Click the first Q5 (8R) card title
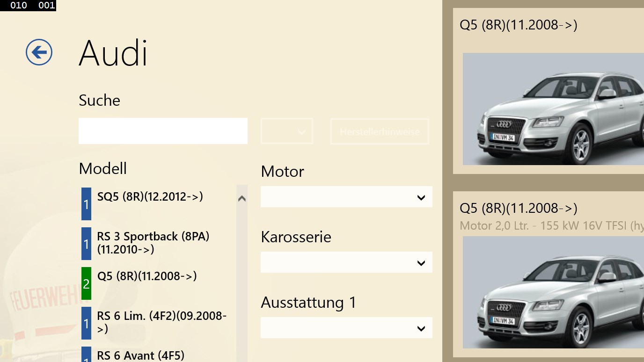The image size is (644, 362). point(519,25)
